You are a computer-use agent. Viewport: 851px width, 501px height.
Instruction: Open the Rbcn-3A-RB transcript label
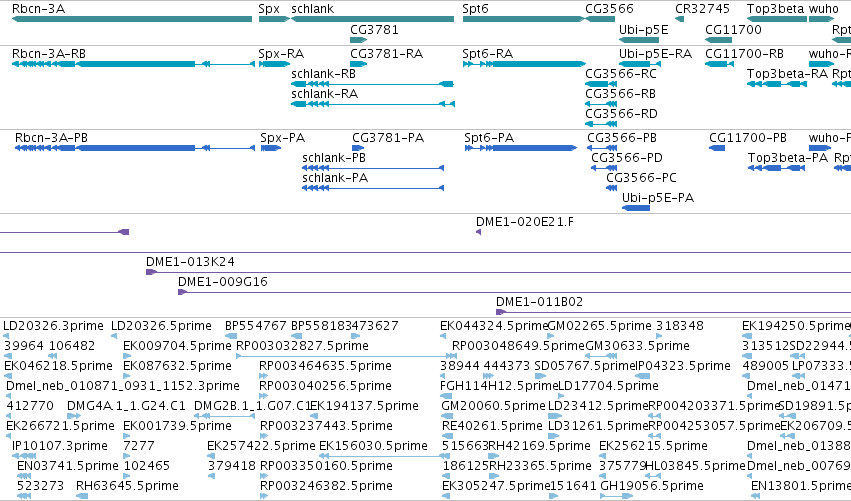click(49, 54)
